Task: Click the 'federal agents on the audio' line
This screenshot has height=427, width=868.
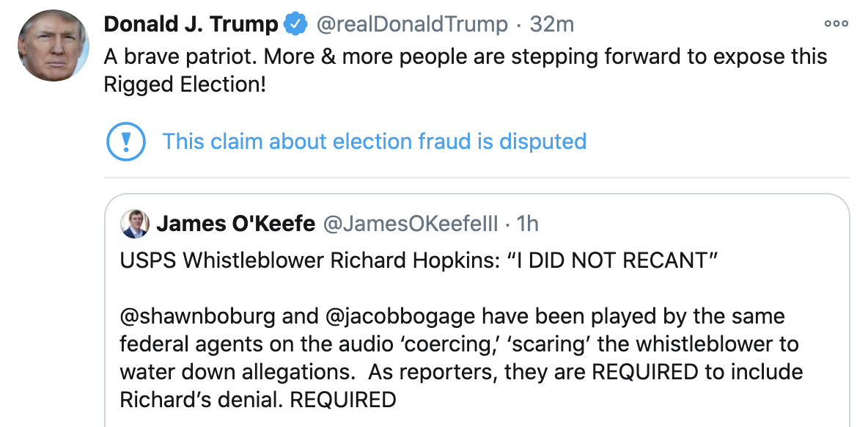Action: [x=459, y=344]
